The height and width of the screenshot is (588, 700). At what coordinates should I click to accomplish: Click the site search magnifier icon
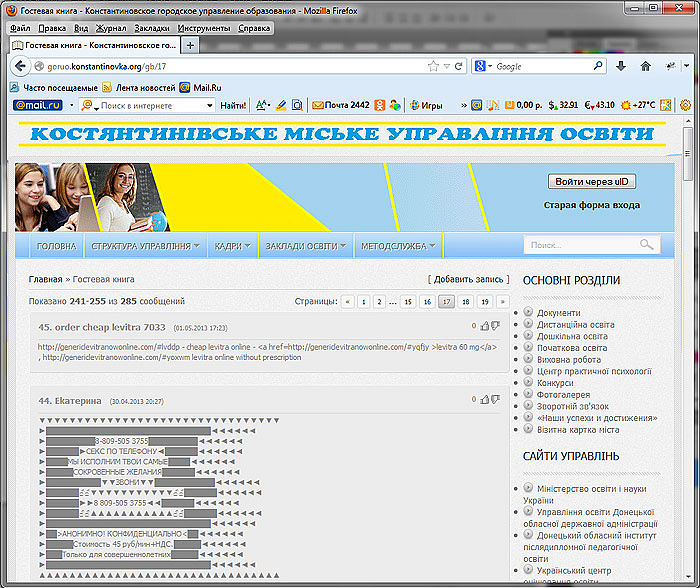tap(647, 244)
